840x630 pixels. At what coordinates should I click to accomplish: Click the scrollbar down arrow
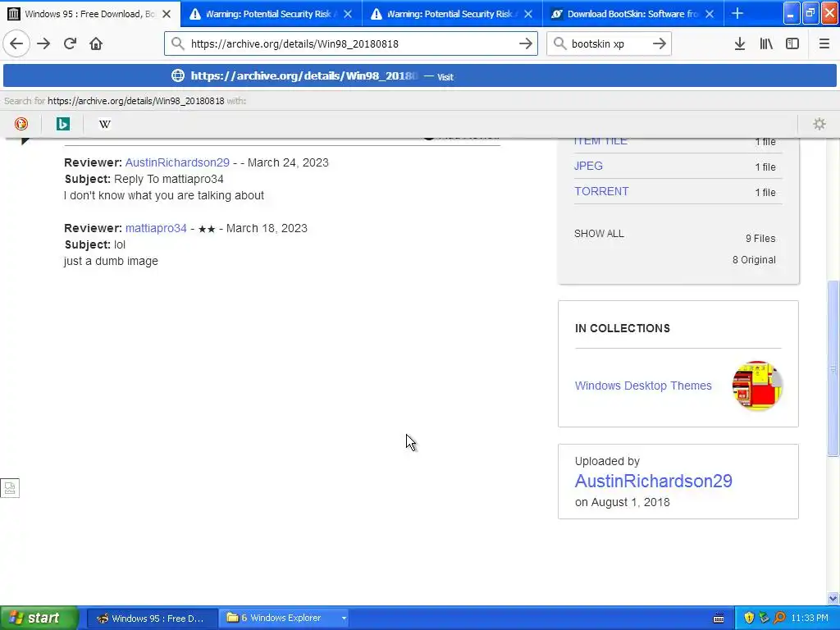[x=833, y=598]
